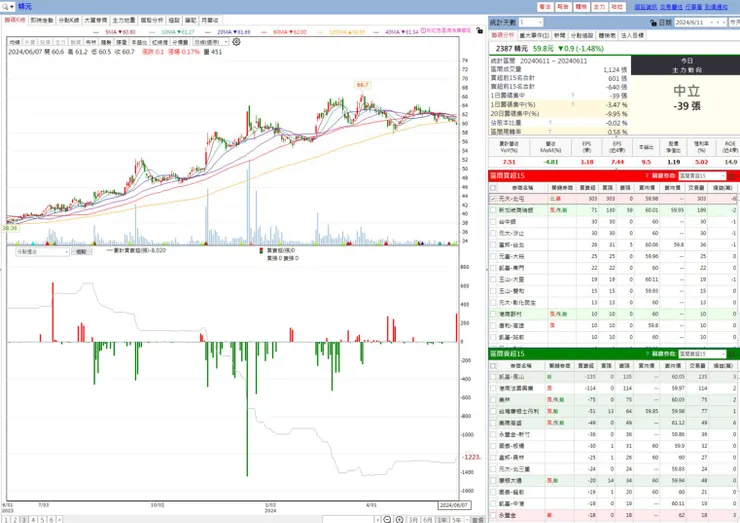Image resolution: width=740 pixels, height=523 pixels.
Task: Check the 台灣摩根士丹利 row checkbox
Action: tap(493, 411)
